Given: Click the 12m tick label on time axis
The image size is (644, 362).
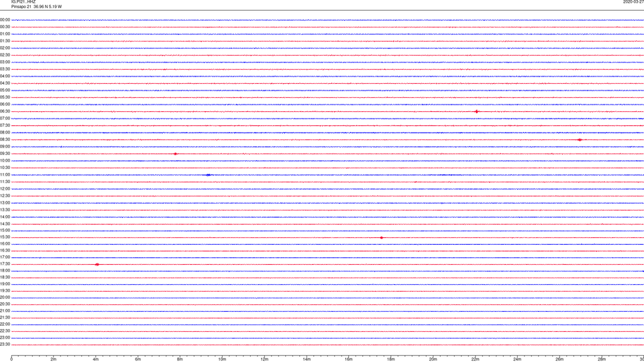Looking at the screenshot, I should pyautogui.click(x=264, y=359).
